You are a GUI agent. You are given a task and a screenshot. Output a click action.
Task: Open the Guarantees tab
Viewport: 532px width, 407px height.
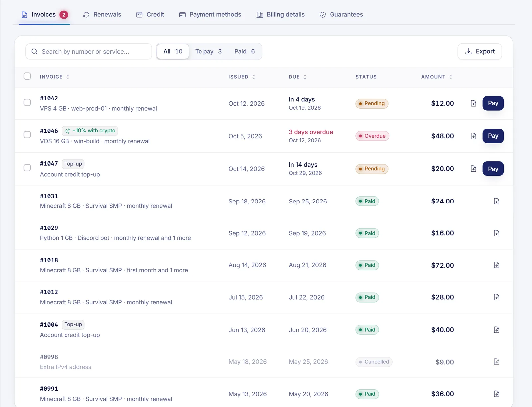pyautogui.click(x=341, y=15)
